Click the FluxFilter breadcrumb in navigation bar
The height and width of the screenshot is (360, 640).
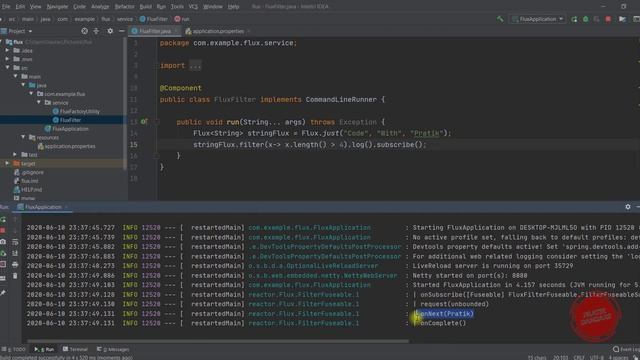[153, 19]
